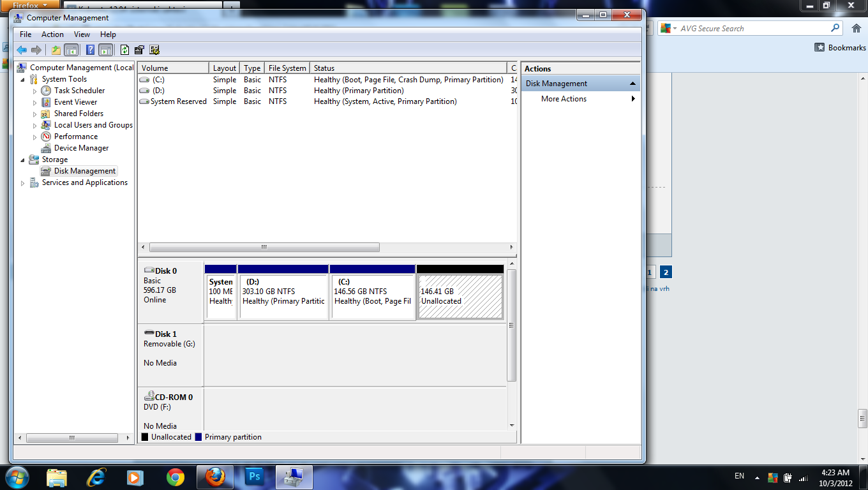Screen dimensions: 868x490
Task: Open the AVG search engine dropdown in Firefox
Action: (x=668, y=29)
